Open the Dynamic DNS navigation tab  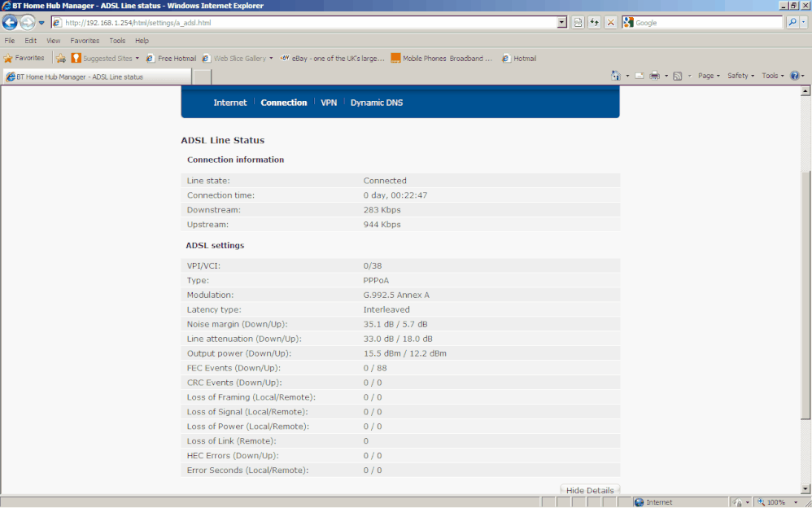coord(377,103)
